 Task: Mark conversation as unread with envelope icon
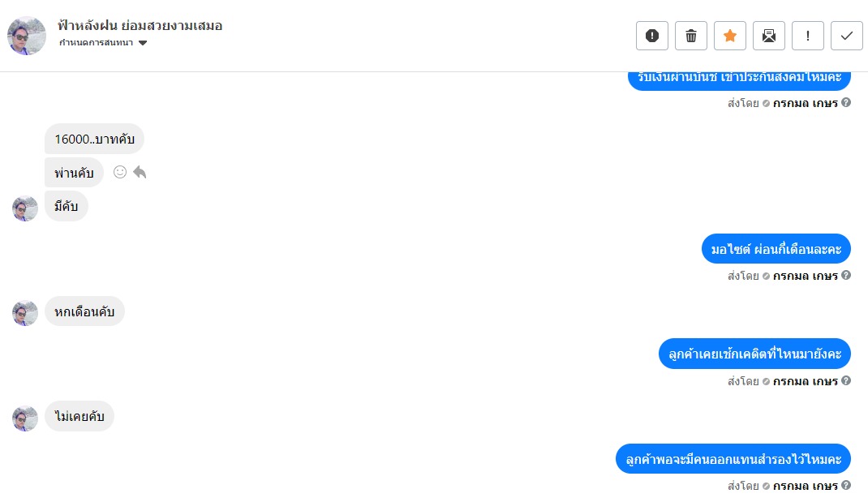[x=769, y=36]
